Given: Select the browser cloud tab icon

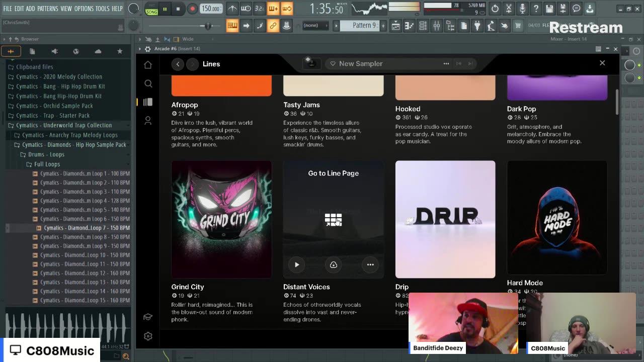Looking at the screenshot, I should click(x=98, y=51).
